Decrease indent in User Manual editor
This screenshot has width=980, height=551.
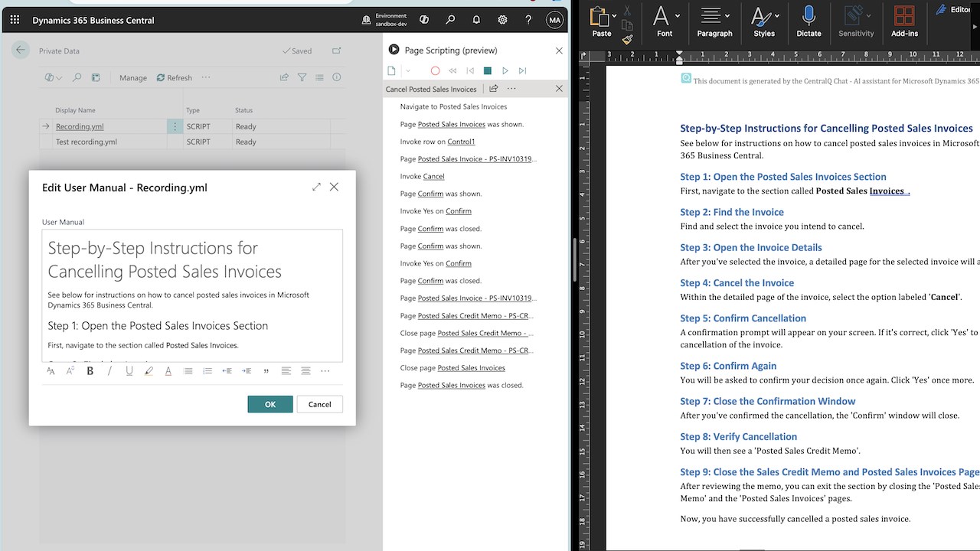click(x=227, y=371)
